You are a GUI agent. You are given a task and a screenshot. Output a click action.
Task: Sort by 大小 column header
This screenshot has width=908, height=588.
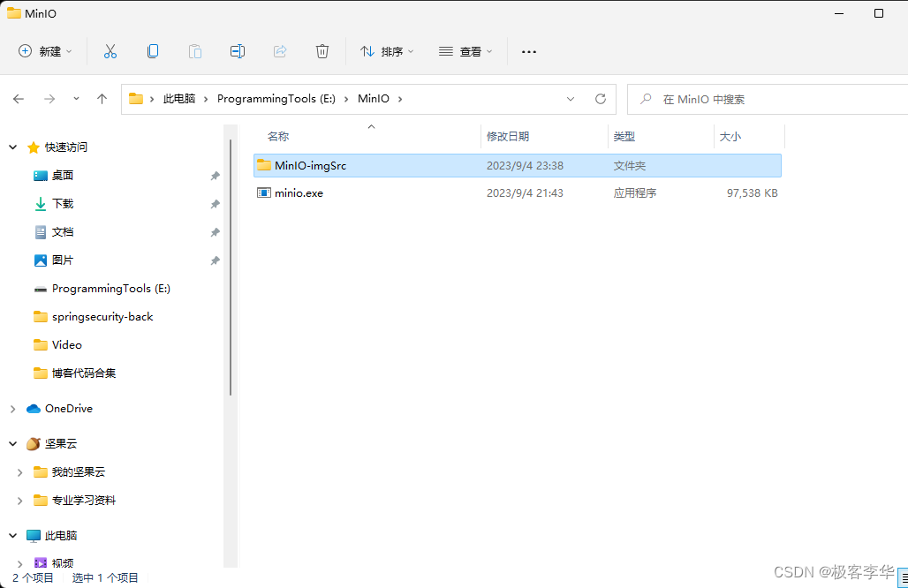click(x=730, y=137)
